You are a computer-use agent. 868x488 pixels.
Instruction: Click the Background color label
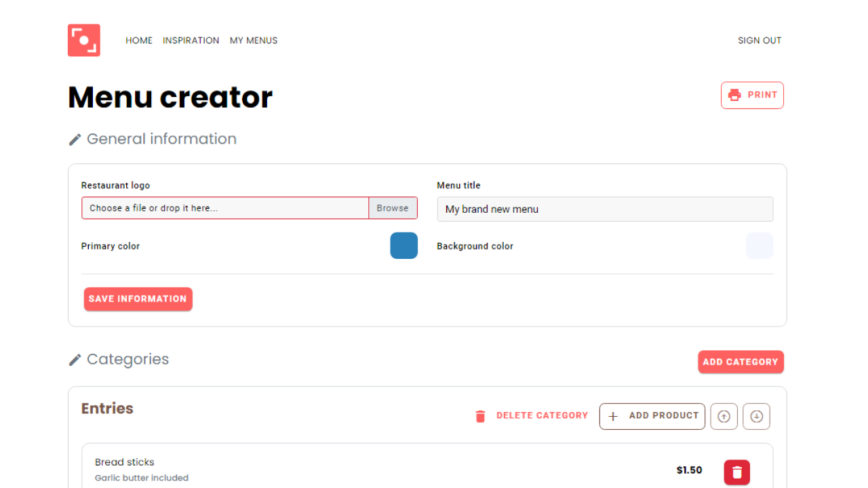tap(475, 246)
